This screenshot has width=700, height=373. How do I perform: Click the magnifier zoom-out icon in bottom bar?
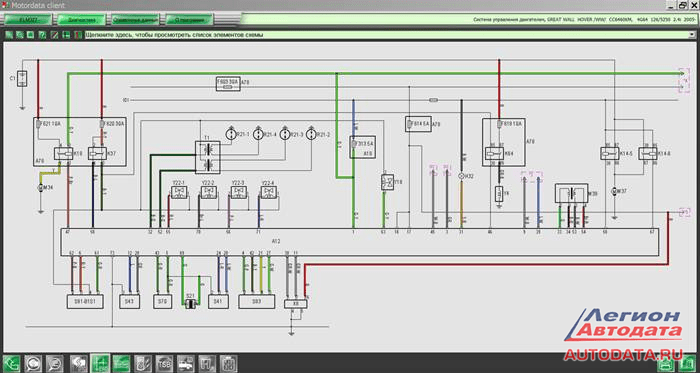click(x=54, y=362)
